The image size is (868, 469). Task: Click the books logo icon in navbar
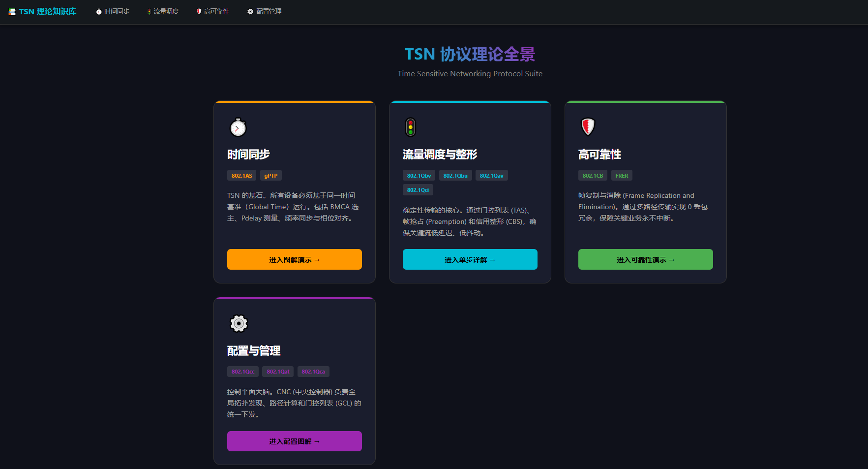pyautogui.click(x=12, y=11)
